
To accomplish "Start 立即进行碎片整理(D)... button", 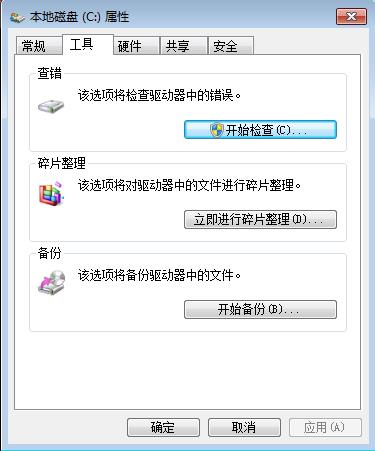I will 260,219.
